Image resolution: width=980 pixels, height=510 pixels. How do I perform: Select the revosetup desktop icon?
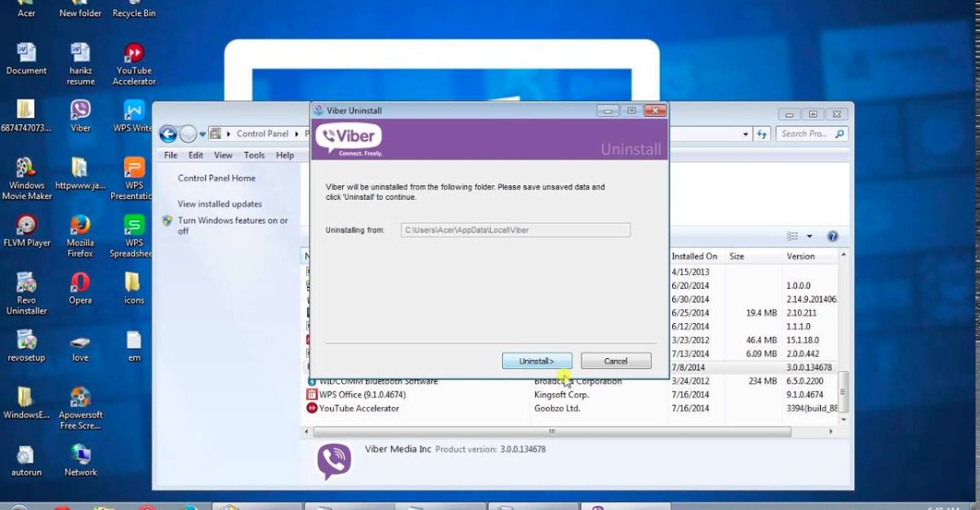click(x=26, y=345)
